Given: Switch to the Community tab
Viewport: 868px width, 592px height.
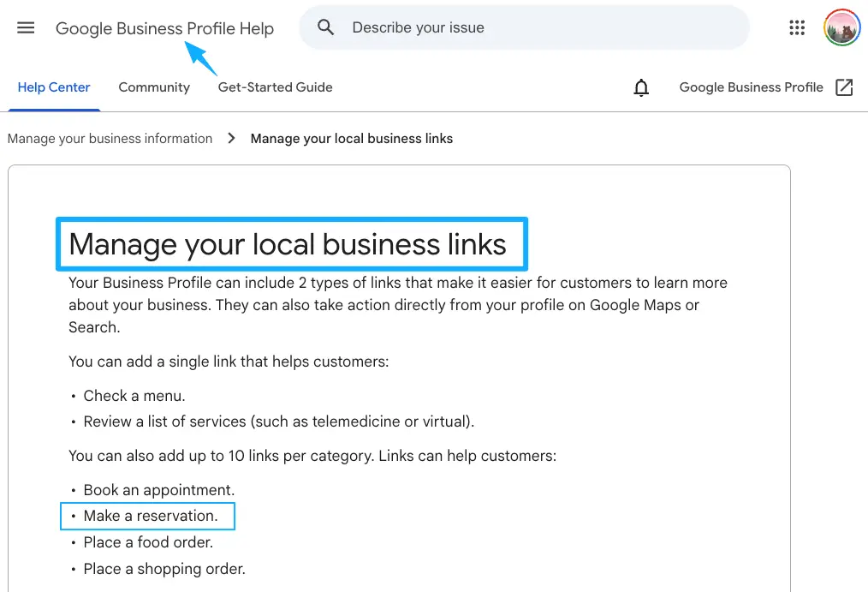Looking at the screenshot, I should click(x=154, y=87).
